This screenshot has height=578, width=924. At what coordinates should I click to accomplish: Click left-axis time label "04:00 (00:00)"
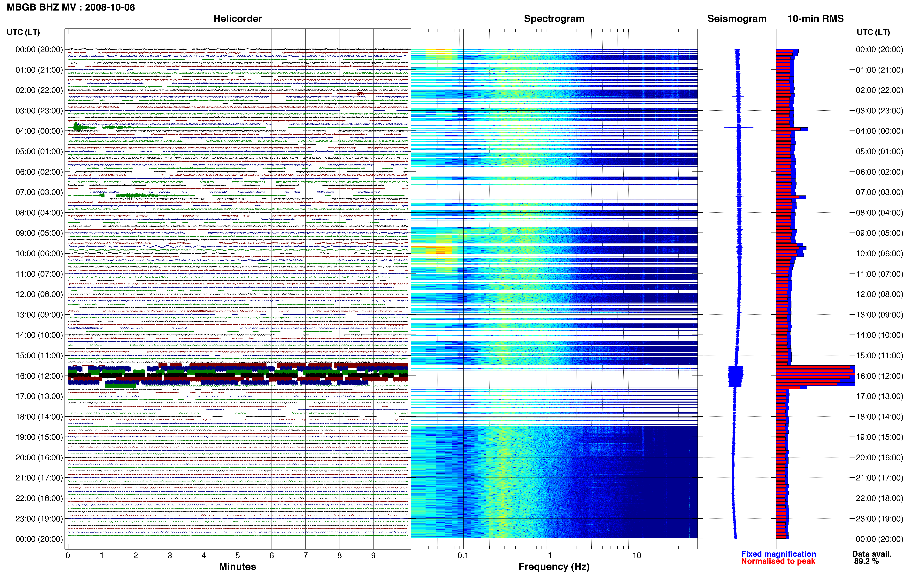point(39,131)
